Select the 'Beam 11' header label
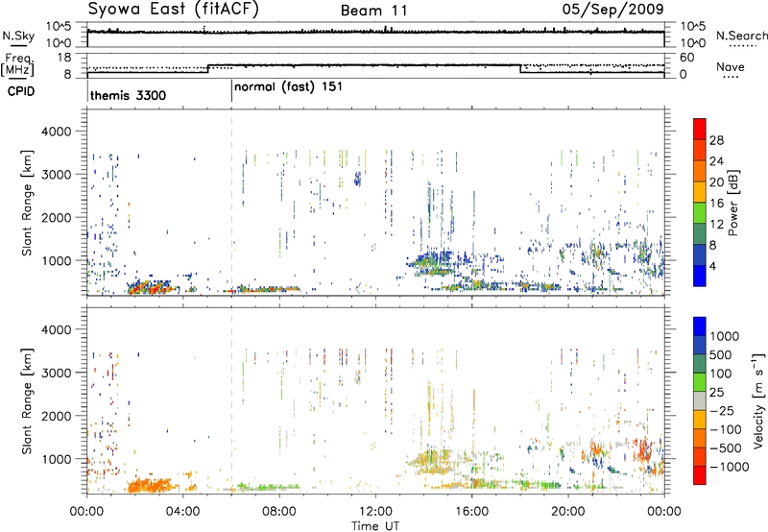 click(x=374, y=11)
